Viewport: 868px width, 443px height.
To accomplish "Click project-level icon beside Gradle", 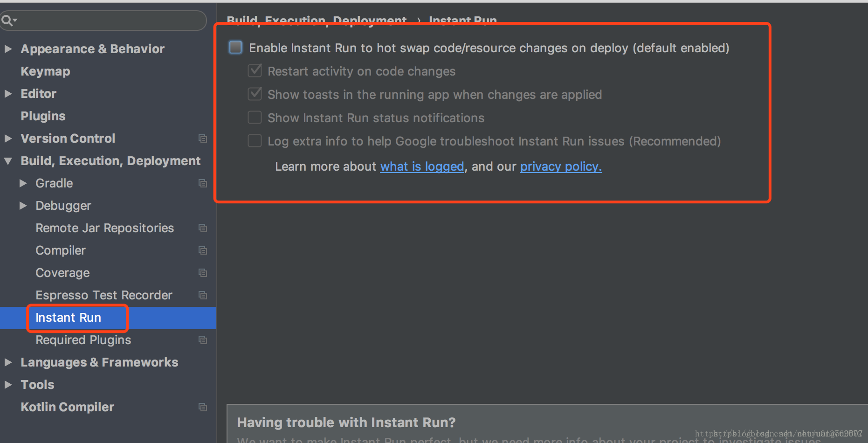I will [203, 183].
